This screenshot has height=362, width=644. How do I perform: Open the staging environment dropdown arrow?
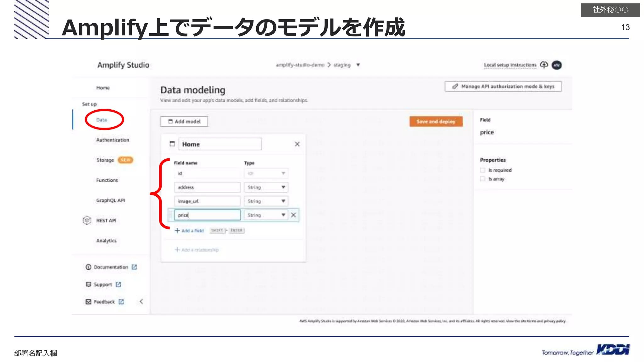[358, 65]
